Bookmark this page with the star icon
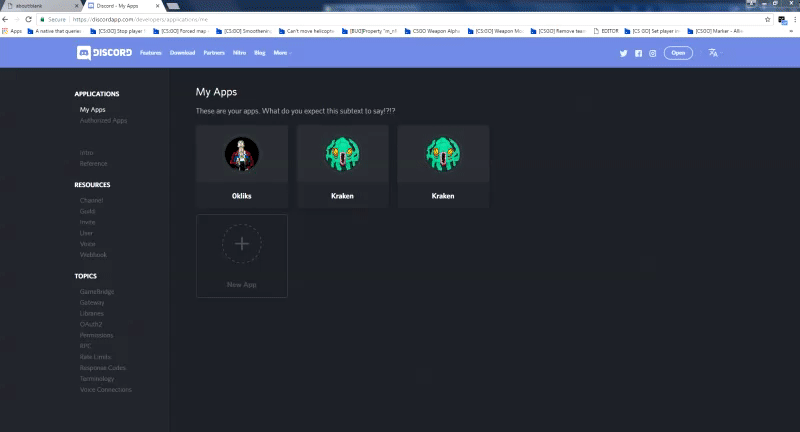Image resolution: width=800 pixels, height=432 pixels. [x=767, y=19]
